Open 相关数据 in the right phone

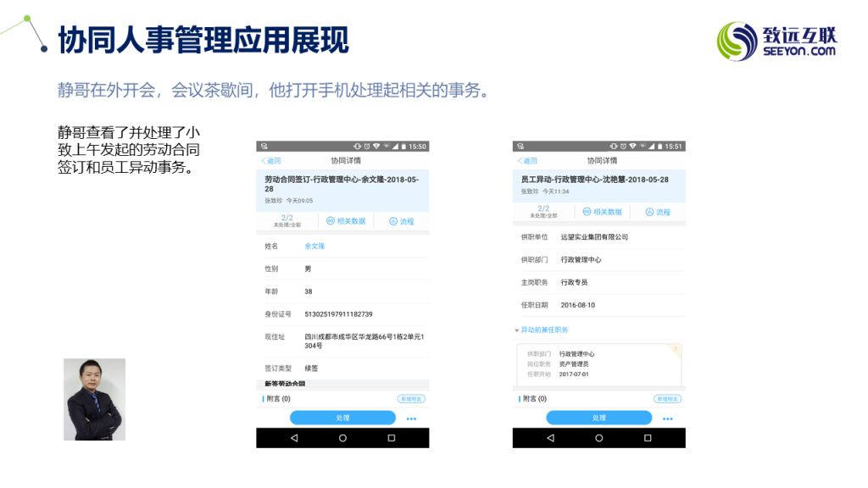(x=602, y=212)
